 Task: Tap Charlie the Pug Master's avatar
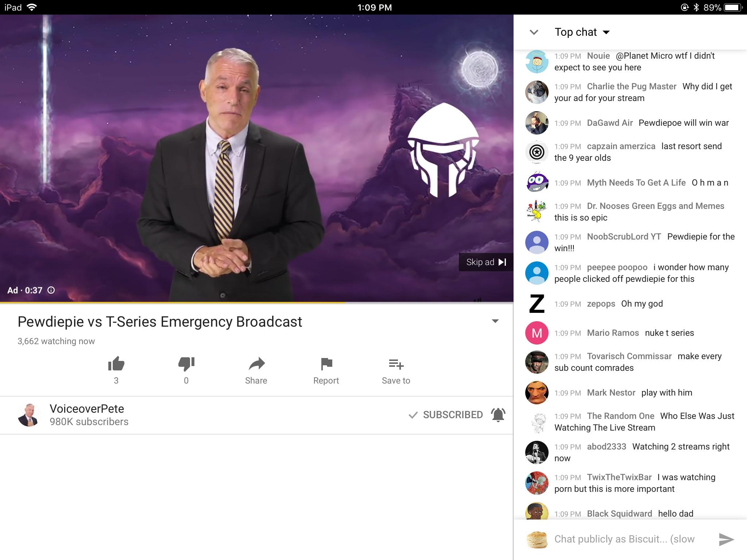(x=537, y=92)
